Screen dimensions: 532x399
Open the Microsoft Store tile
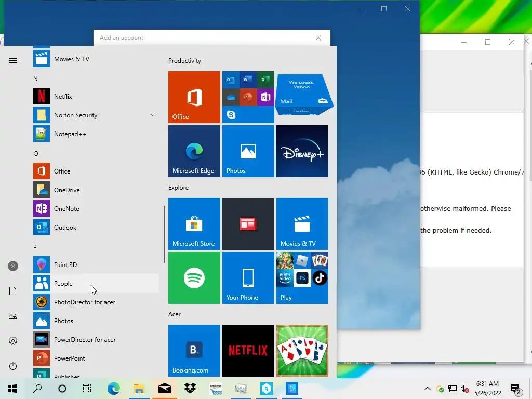coord(194,224)
